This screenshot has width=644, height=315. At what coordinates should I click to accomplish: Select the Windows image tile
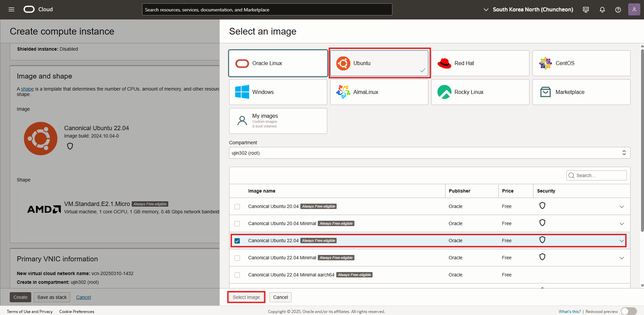tap(278, 92)
